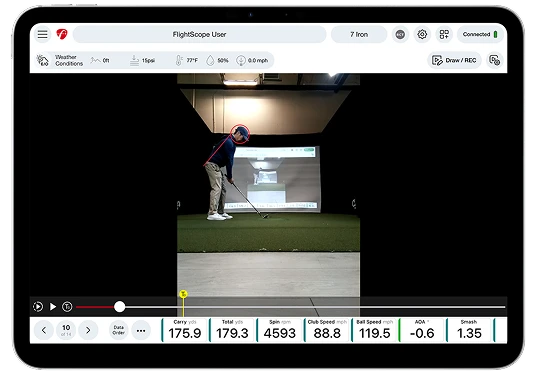Screen dimensions: 540x375
Task: Open the settings gear
Action: (x=422, y=34)
